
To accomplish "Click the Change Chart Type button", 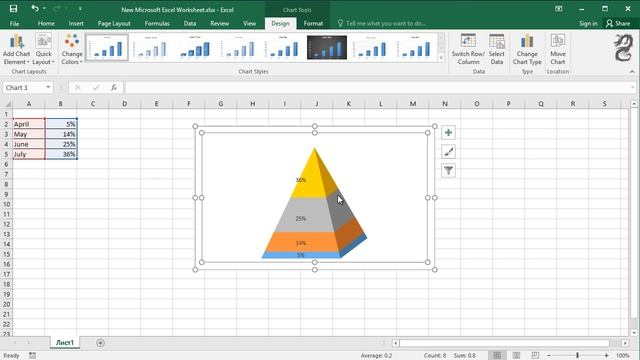I will click(527, 49).
